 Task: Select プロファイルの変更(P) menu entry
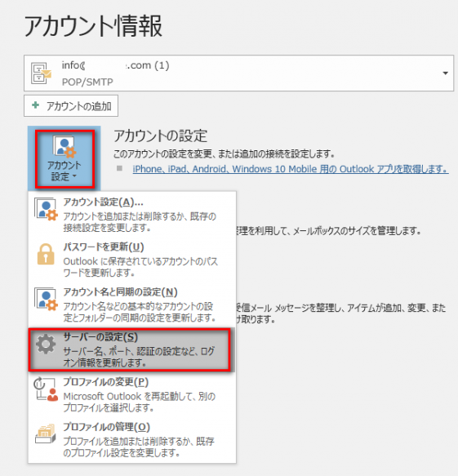tap(132, 394)
